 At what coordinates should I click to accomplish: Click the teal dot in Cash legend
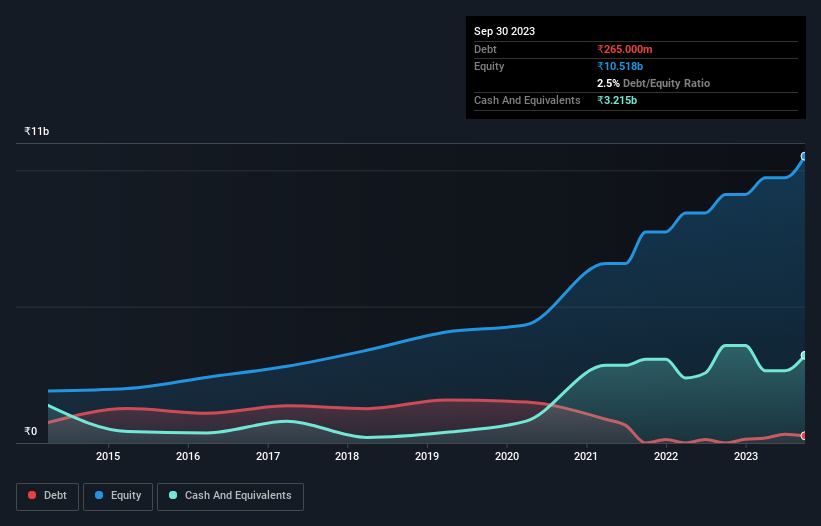tap(173, 495)
